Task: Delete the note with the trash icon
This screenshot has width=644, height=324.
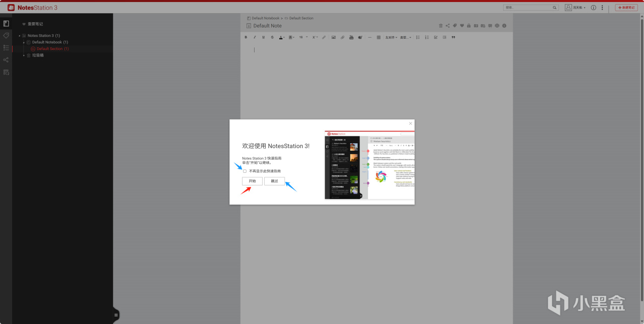Action: (441, 26)
